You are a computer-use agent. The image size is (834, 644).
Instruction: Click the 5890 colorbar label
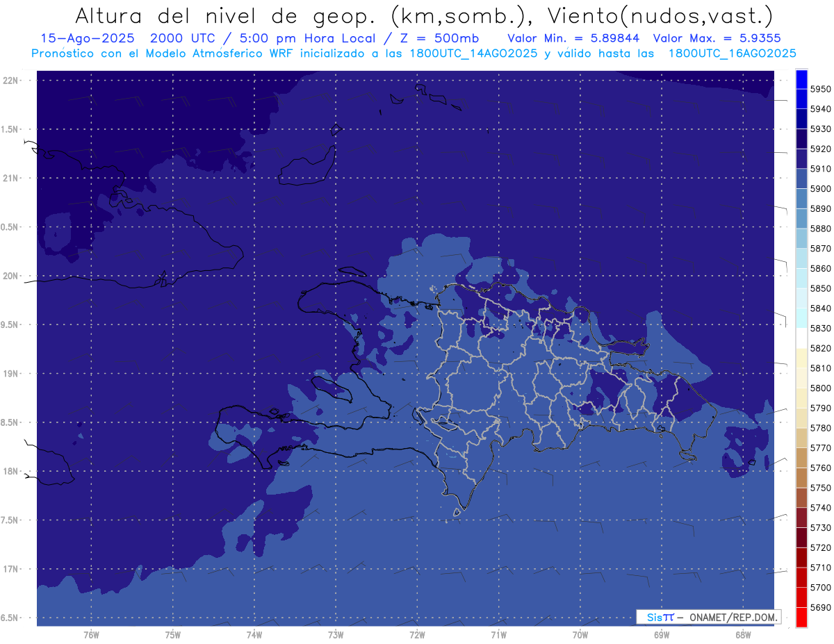point(820,208)
